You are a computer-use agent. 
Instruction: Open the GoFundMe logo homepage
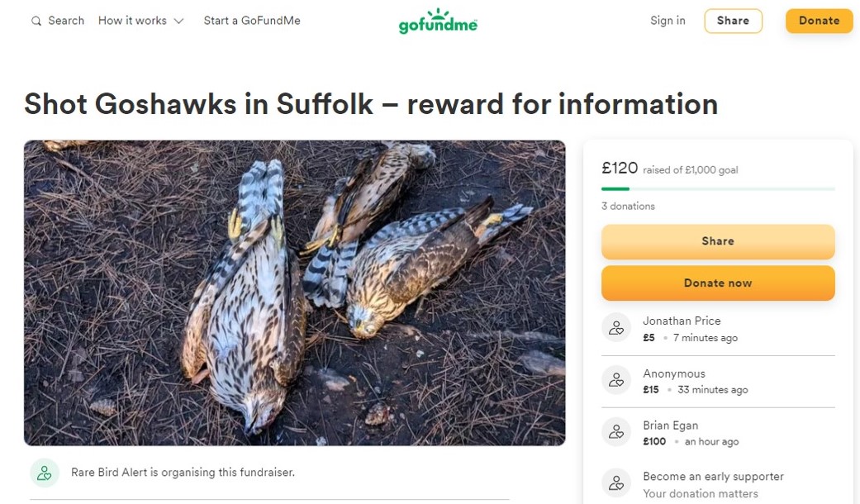(438, 21)
